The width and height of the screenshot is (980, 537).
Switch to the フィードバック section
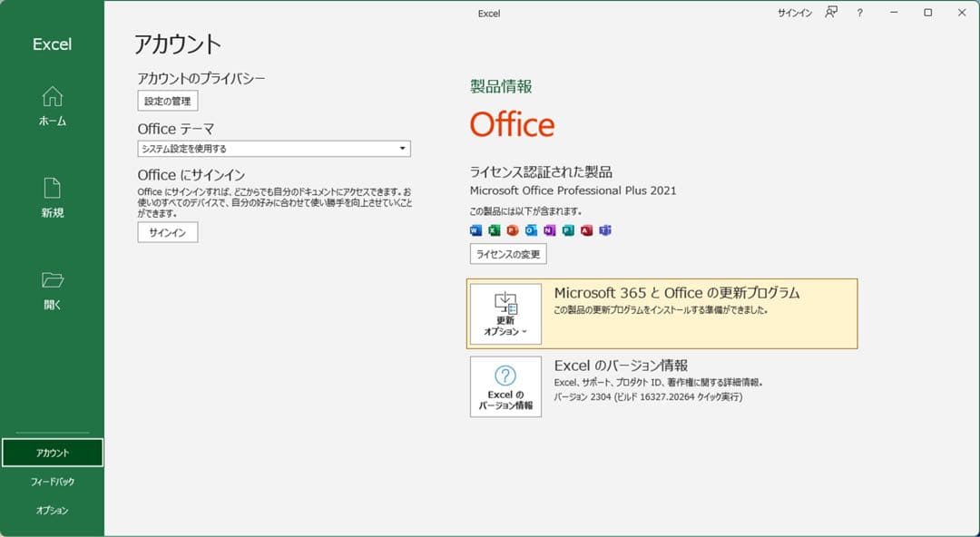click(53, 481)
